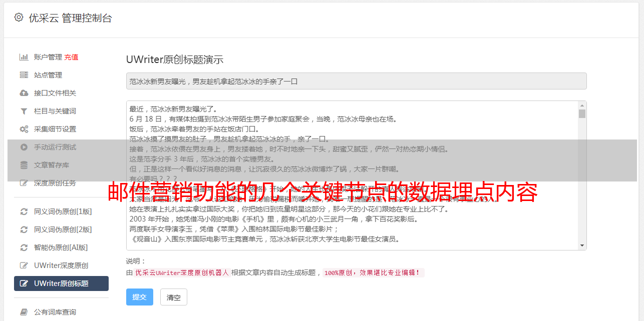Click the 优采云 管理控制台 header title
This screenshot has height=321, width=644.
pos(70,18)
